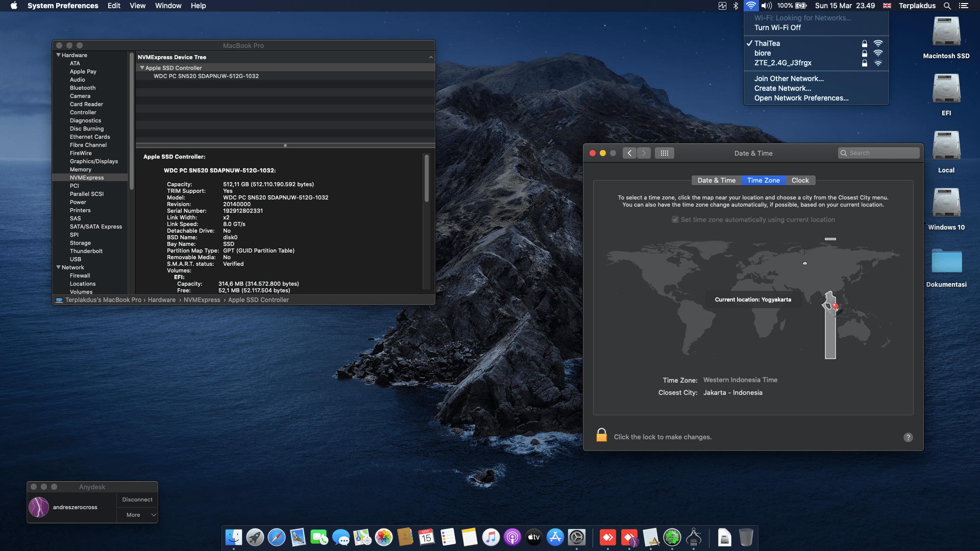Open the Edit menu
Screen dimensions: 980x551
tap(114, 6)
